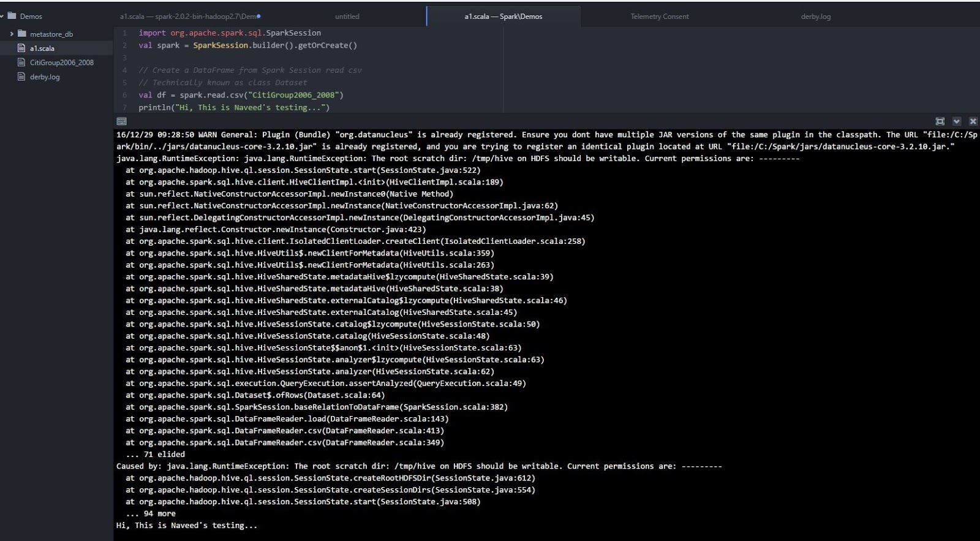The image size is (980, 541).
Task: Click the Demos project folder icon
Action: click(12, 16)
